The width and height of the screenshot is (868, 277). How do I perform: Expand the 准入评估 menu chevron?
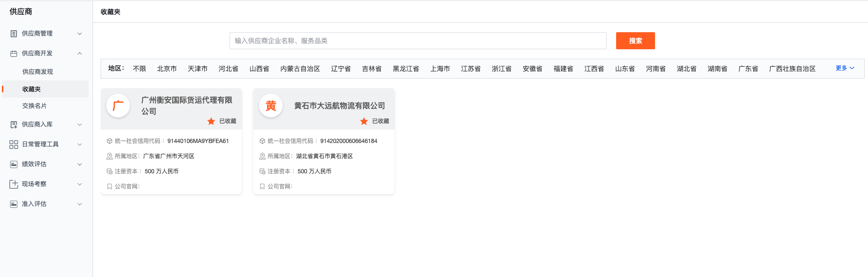tap(80, 204)
